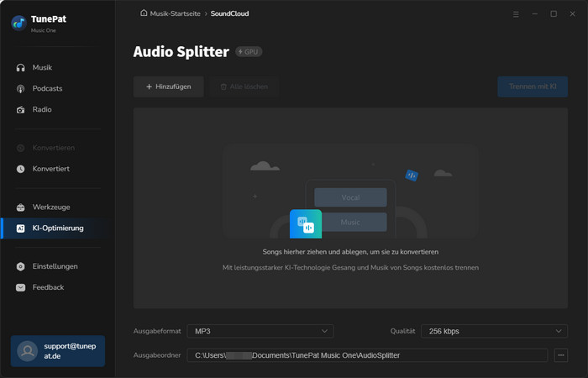Viewport: 588px width, 378px height.
Task: Click the Alle löschen button
Action: point(244,87)
